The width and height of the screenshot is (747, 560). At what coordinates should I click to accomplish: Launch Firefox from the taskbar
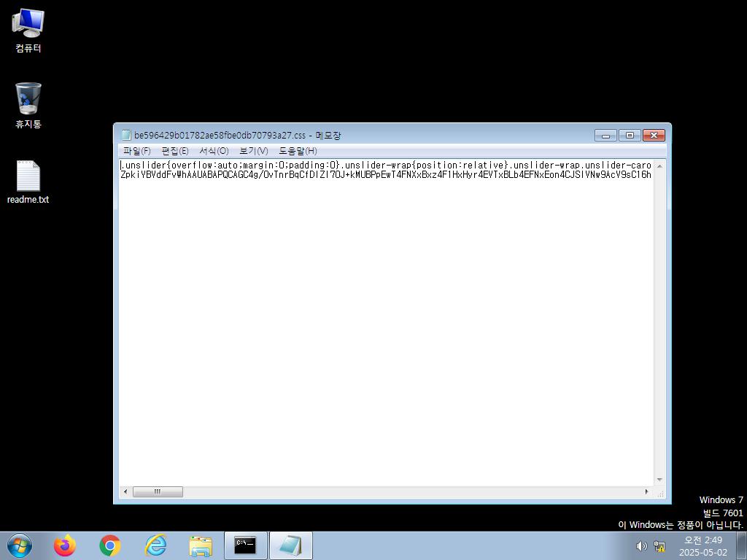(x=65, y=545)
